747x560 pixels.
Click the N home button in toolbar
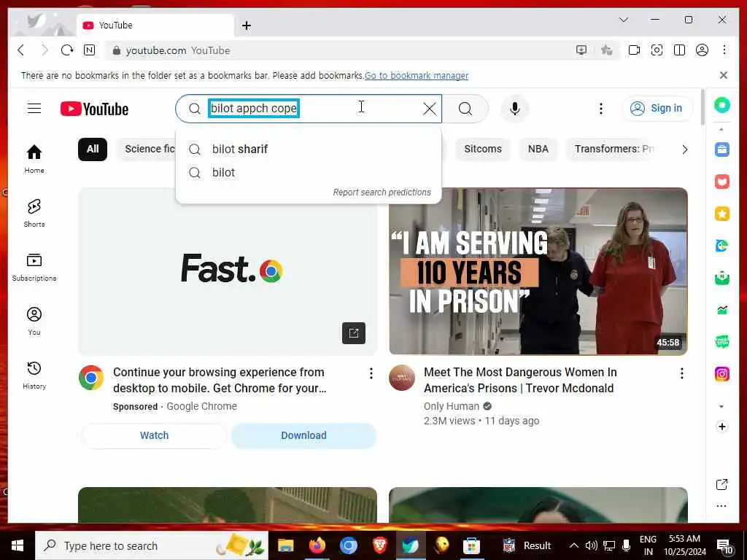tap(89, 50)
